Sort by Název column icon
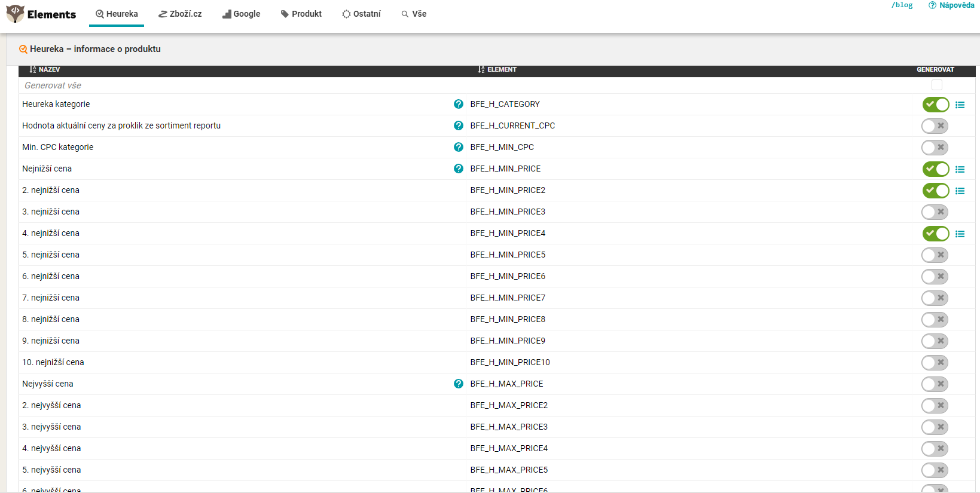This screenshot has height=493, width=980. coord(33,69)
